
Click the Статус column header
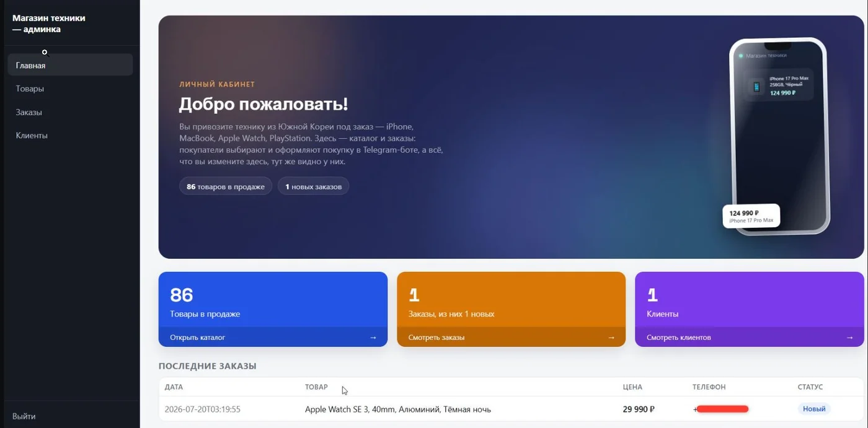810,387
